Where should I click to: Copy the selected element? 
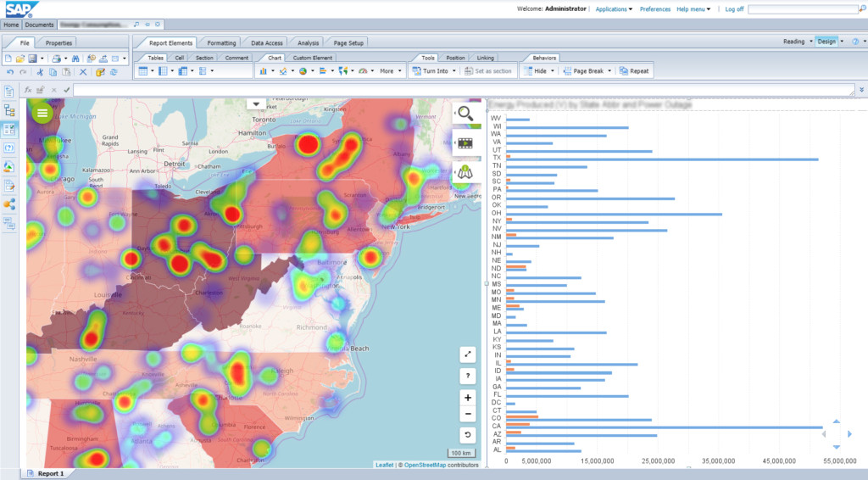pos(53,72)
